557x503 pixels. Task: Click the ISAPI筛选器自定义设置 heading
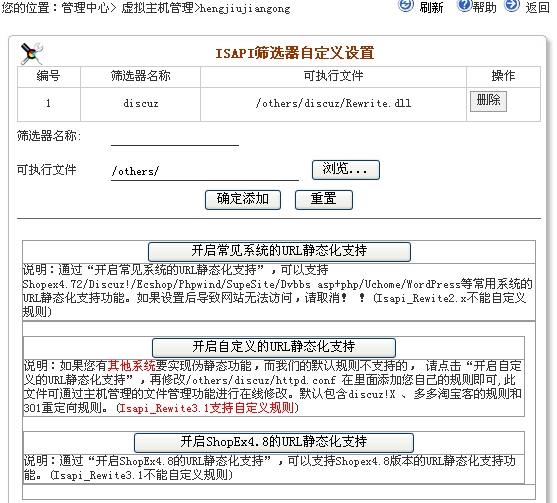coord(295,53)
